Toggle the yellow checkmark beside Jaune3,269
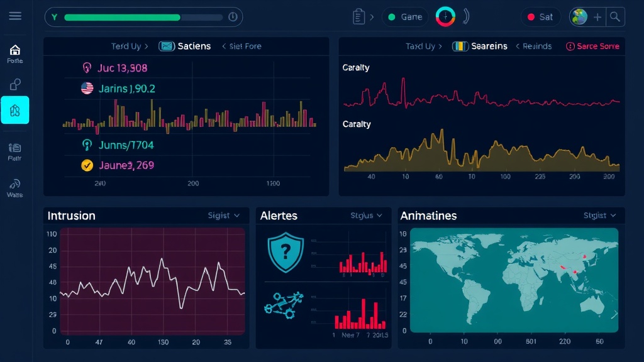The height and width of the screenshot is (362, 644). (87, 165)
